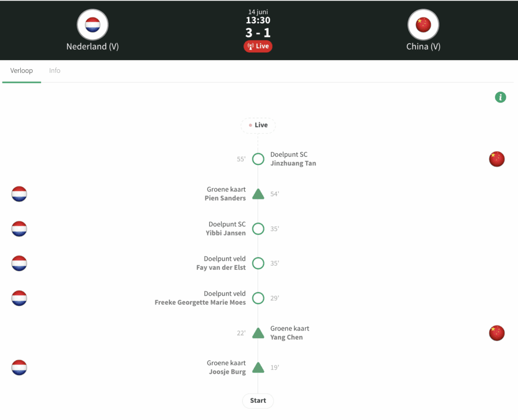Click green card triangle at 54 minutes
Image resolution: width=518 pixels, height=420 pixels.
coord(258,194)
